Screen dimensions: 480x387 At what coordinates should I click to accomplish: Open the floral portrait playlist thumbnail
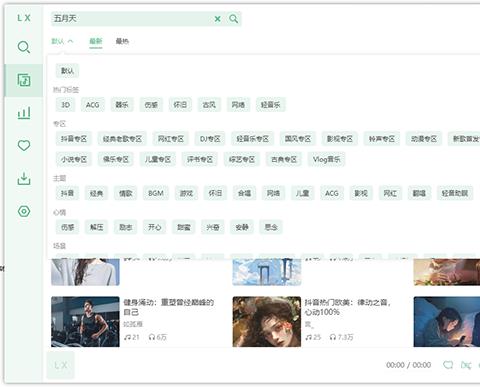(267, 322)
